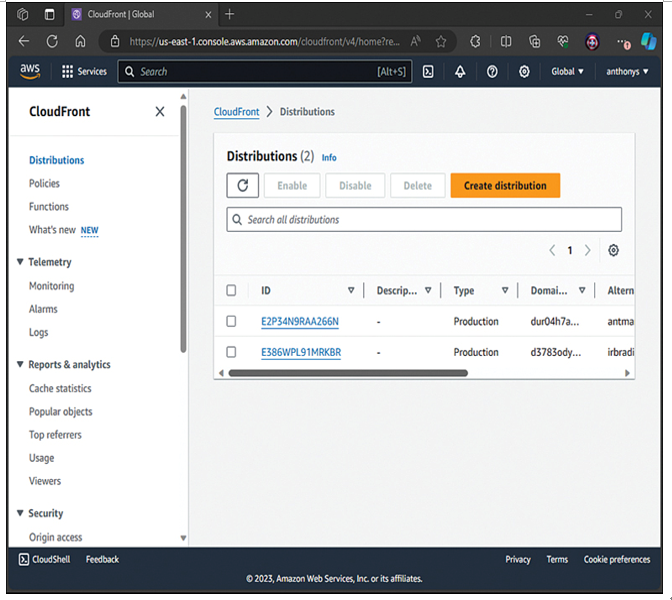The image size is (672, 600).
Task: Click the CloudFront breadcrumb link
Action: 237,112
